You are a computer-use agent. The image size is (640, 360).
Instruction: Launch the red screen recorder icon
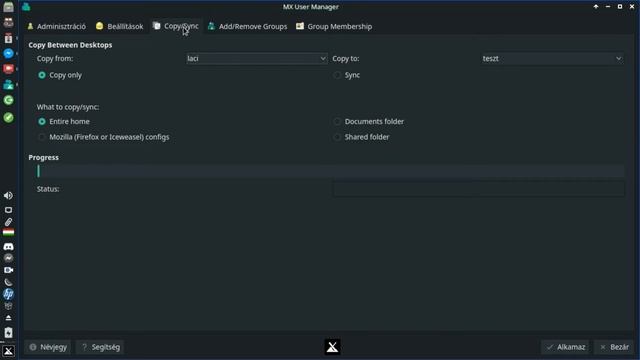pyautogui.click(x=8, y=69)
